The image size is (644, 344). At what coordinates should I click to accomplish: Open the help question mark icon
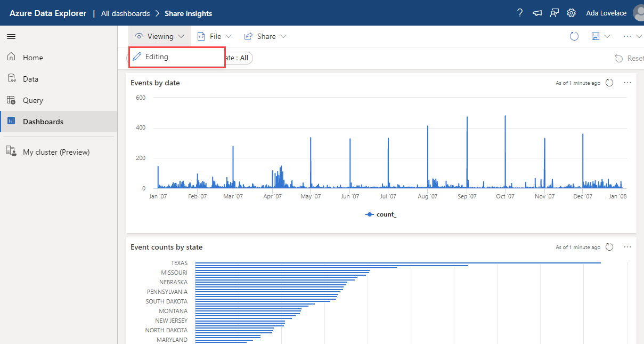point(520,13)
